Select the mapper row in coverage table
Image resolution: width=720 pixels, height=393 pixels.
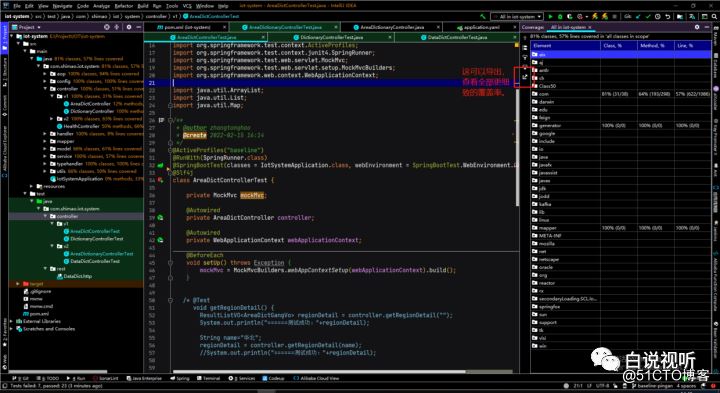tap(621, 228)
